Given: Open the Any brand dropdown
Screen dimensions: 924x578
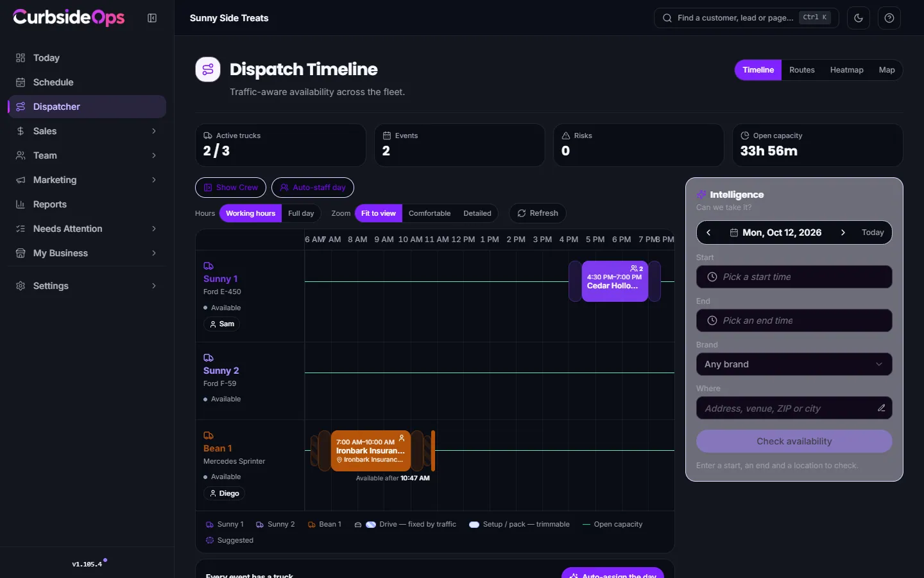Looking at the screenshot, I should [794, 364].
